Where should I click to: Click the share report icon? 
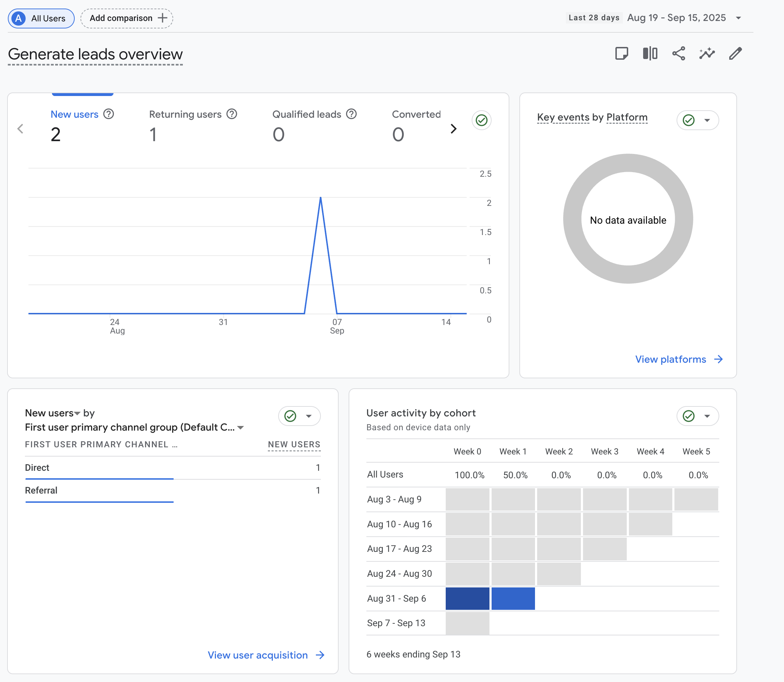pos(678,54)
